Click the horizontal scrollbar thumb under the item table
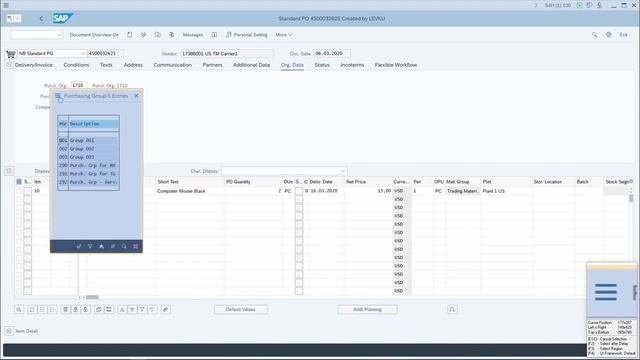 [92, 297]
